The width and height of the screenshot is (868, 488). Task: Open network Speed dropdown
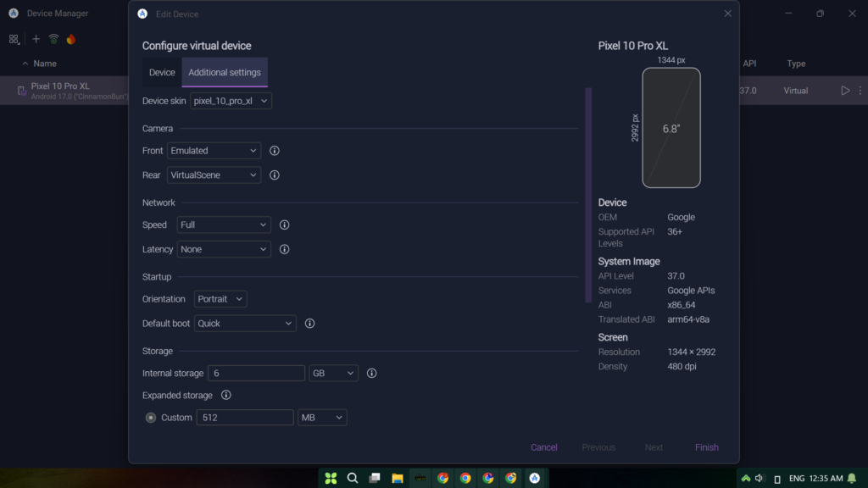[224, 225]
